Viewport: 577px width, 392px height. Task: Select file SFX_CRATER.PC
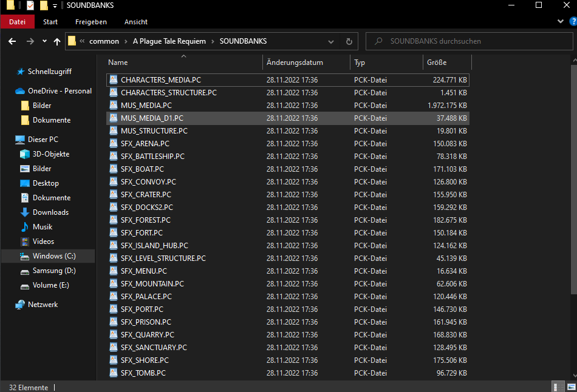[288, 195]
